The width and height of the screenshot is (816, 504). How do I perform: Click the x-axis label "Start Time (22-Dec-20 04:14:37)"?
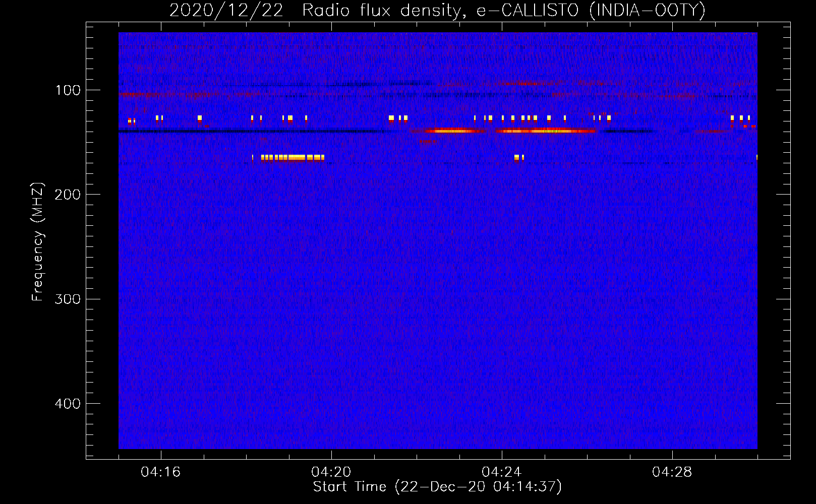(437, 487)
